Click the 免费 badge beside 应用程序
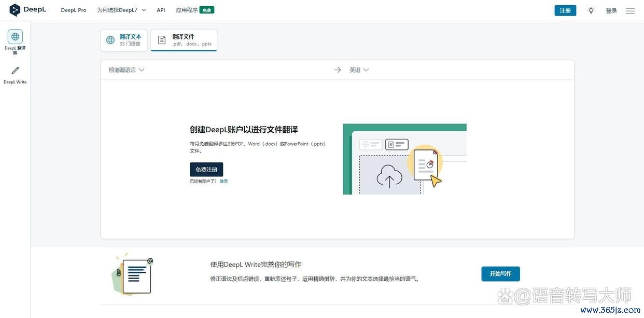The height and width of the screenshot is (318, 644). click(207, 10)
